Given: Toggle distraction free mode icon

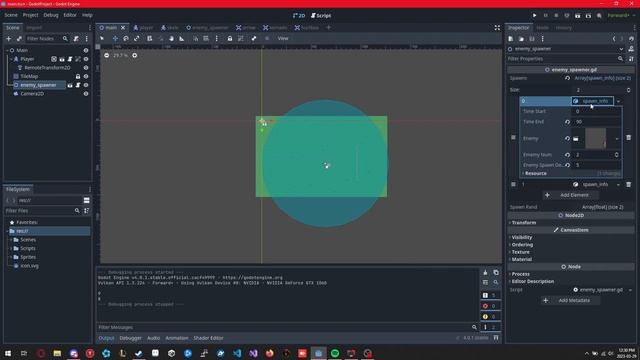Looking at the screenshot, I should (497, 28).
